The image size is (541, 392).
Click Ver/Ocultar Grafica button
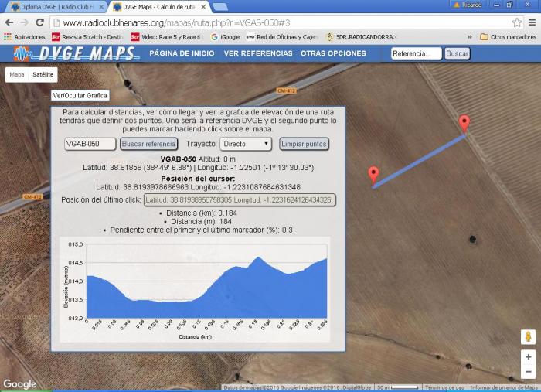coord(80,95)
